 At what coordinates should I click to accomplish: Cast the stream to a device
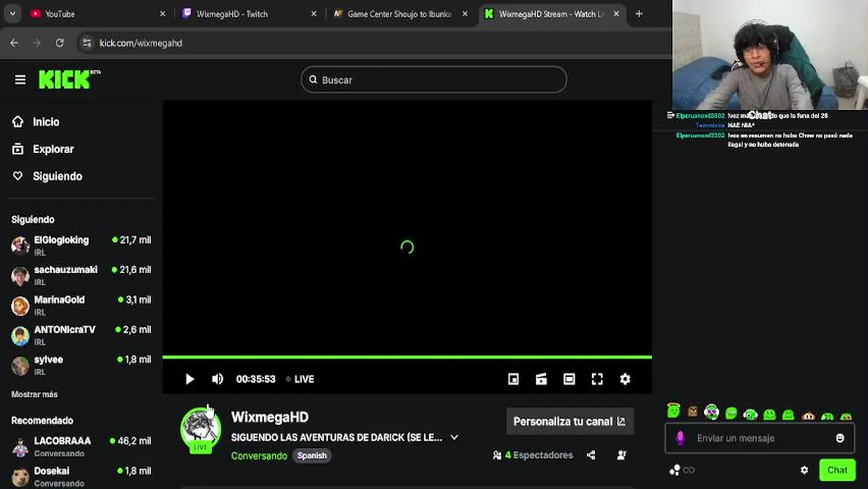coord(541,379)
